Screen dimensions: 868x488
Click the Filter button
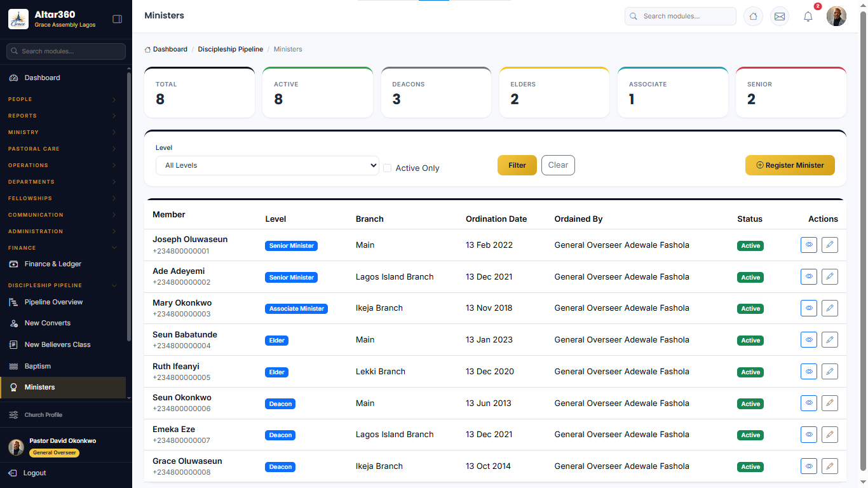(517, 165)
